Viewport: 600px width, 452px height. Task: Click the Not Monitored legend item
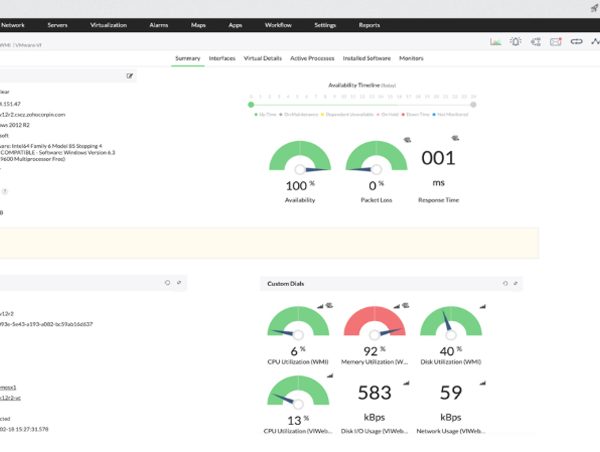coord(450,114)
